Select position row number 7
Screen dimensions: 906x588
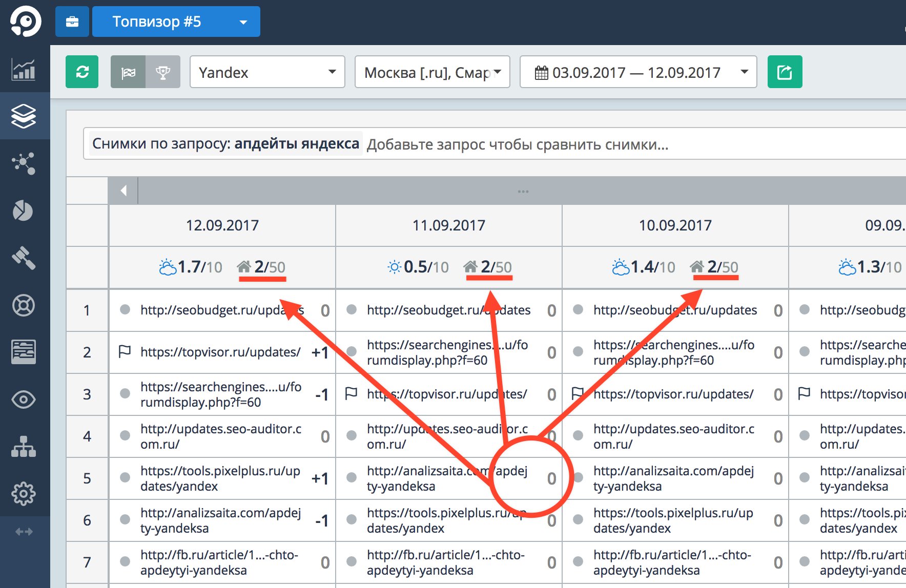pyautogui.click(x=87, y=562)
